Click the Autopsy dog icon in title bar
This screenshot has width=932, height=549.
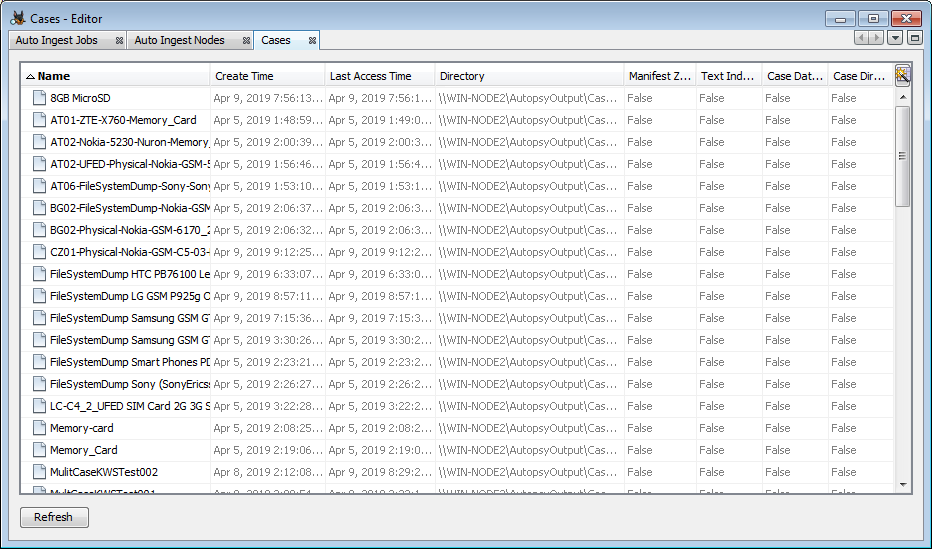(17, 18)
